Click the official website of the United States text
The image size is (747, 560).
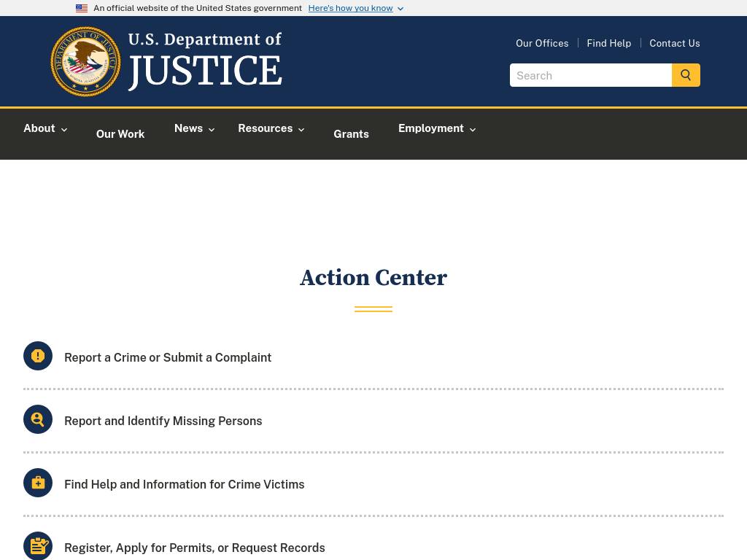coord(198,8)
